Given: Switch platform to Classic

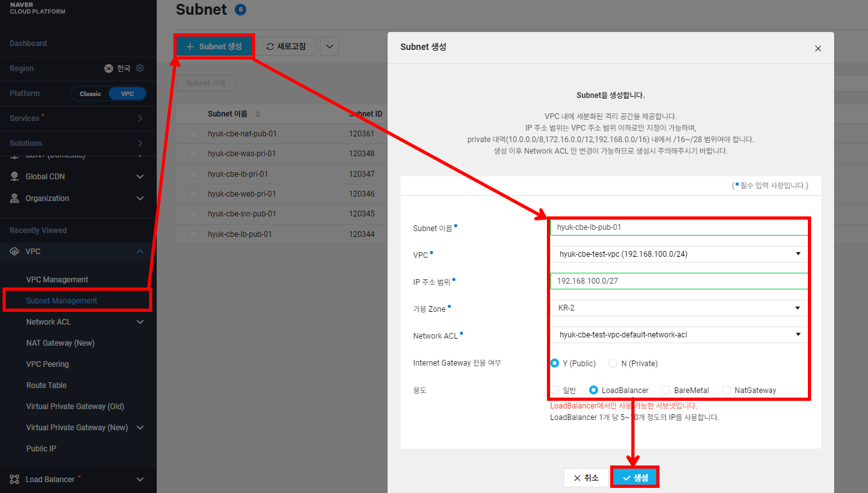Looking at the screenshot, I should [x=90, y=93].
